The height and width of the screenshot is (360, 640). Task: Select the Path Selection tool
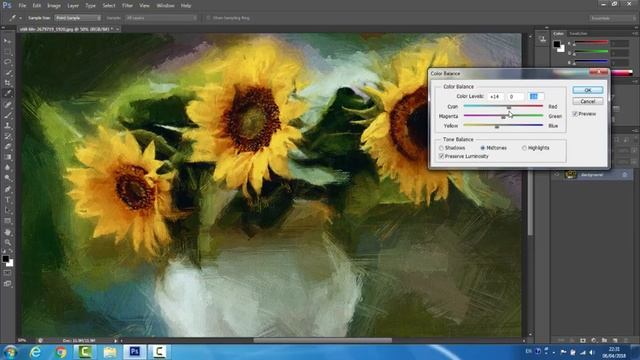click(8, 211)
